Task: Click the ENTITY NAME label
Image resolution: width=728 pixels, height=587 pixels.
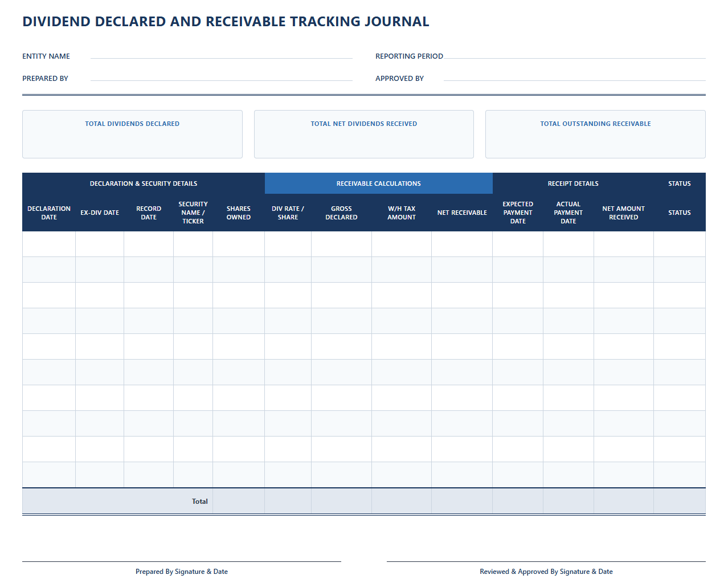Action: [x=46, y=56]
